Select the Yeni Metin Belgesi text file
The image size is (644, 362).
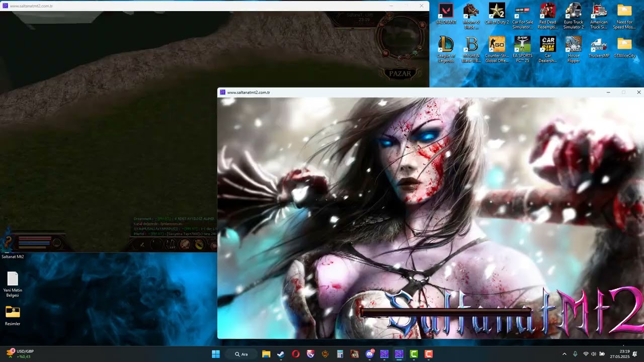(x=13, y=284)
